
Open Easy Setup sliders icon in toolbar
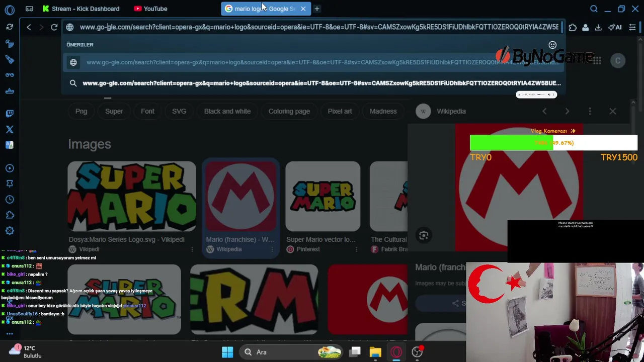(x=632, y=28)
